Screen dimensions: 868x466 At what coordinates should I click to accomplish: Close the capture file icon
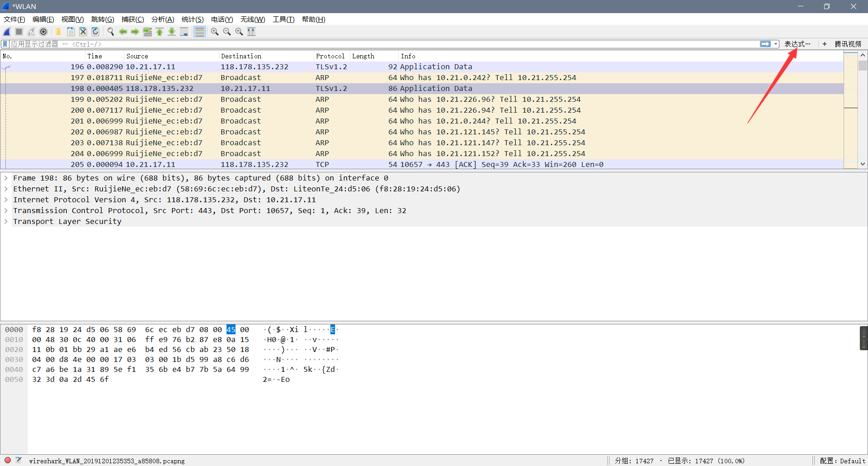click(83, 32)
